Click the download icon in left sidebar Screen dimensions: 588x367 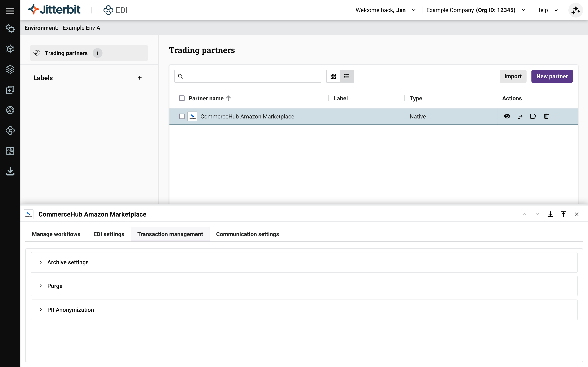coord(10,171)
